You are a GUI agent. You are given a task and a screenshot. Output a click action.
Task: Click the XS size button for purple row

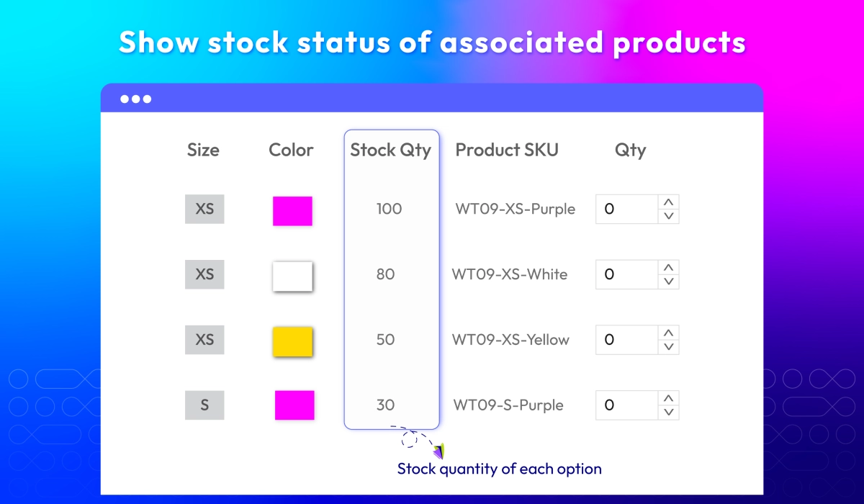point(204,210)
